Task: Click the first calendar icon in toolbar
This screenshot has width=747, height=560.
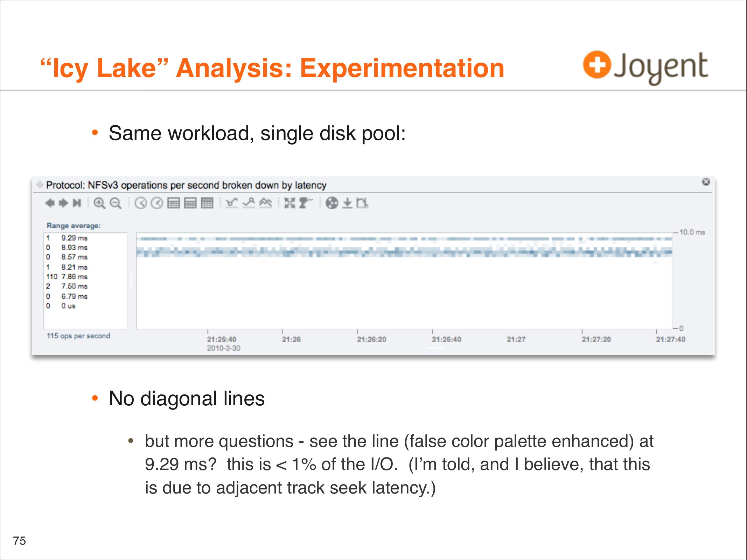Action: pyautogui.click(x=174, y=203)
